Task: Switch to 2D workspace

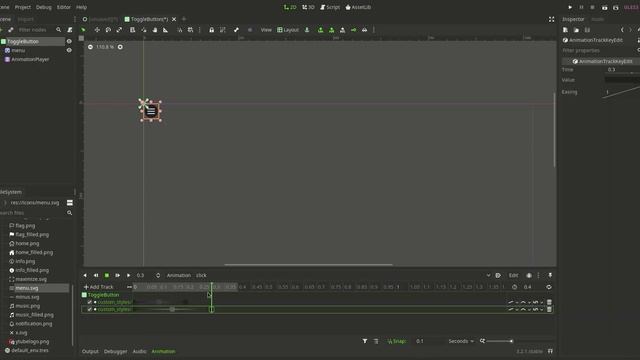Action: (290, 7)
